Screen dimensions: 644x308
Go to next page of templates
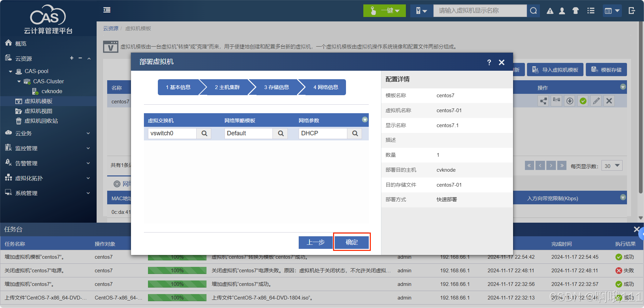pyautogui.click(x=551, y=166)
